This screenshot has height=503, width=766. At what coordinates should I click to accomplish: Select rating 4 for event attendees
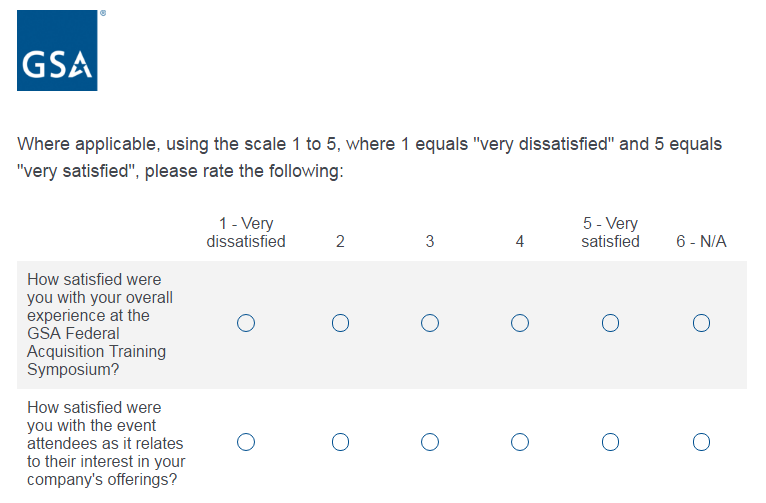click(520, 442)
